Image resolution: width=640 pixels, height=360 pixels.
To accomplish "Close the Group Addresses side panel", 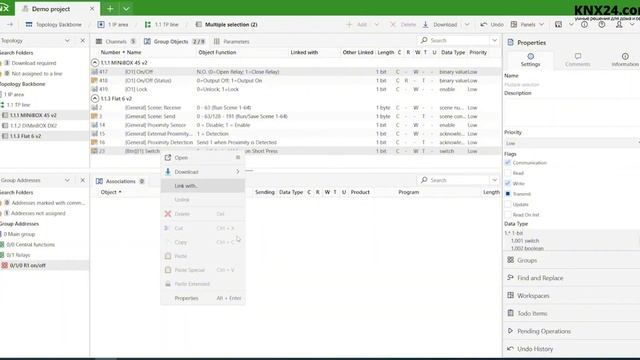I will tap(82, 180).
